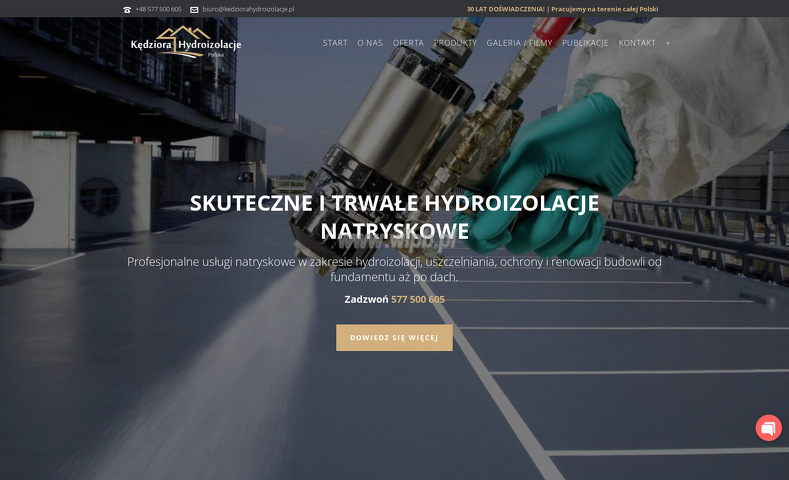The image size is (789, 480).
Task: Open the OFERTA menu
Action: (x=408, y=43)
